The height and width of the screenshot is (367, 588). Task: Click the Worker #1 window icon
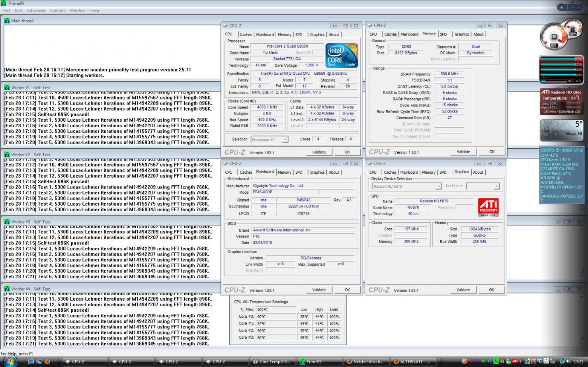7,87
